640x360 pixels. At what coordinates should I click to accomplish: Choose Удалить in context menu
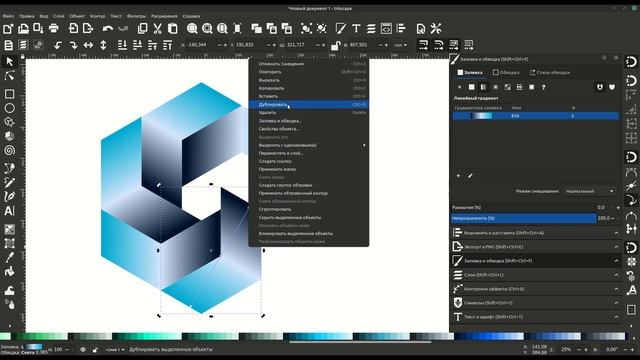pos(309,113)
